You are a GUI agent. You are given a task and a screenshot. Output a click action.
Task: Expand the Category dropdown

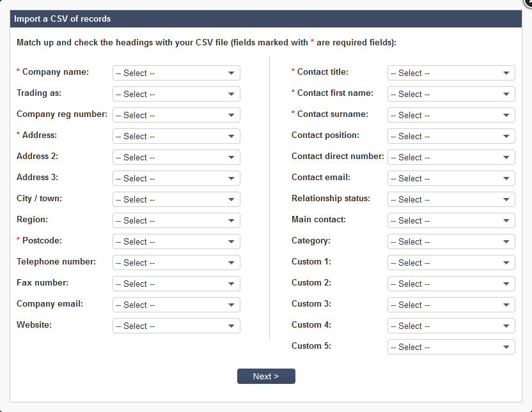pos(451,241)
